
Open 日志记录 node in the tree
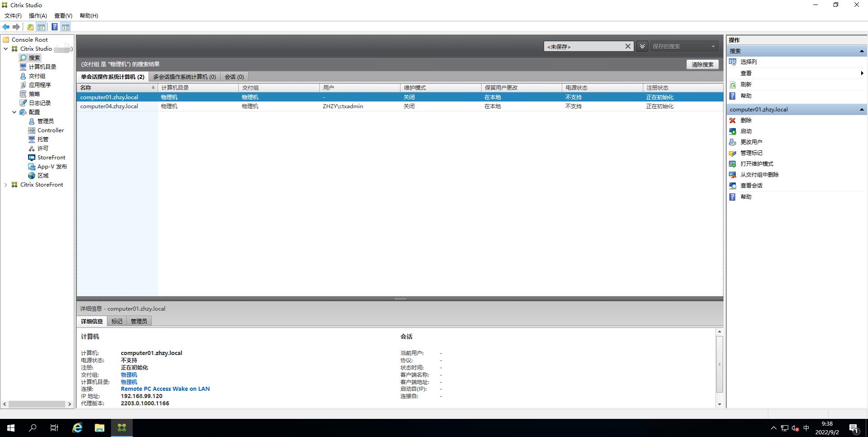(x=40, y=103)
